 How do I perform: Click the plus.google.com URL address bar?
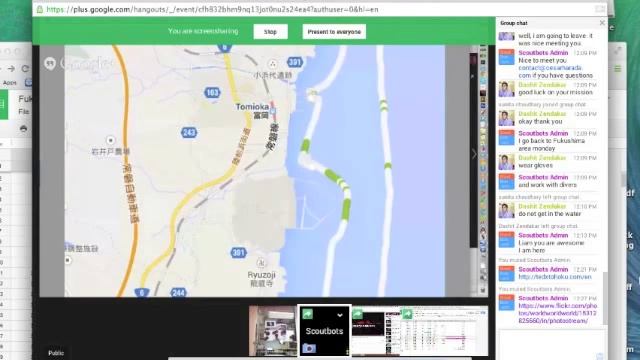click(212, 9)
